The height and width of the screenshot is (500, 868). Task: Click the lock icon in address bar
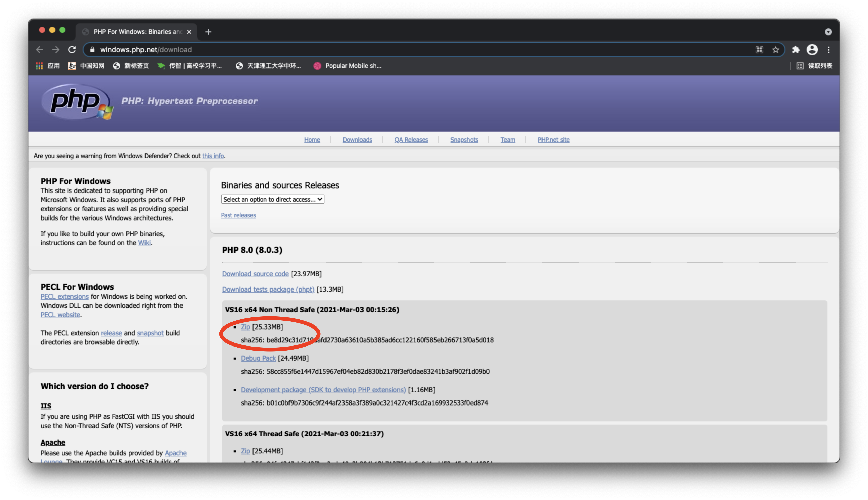point(92,50)
